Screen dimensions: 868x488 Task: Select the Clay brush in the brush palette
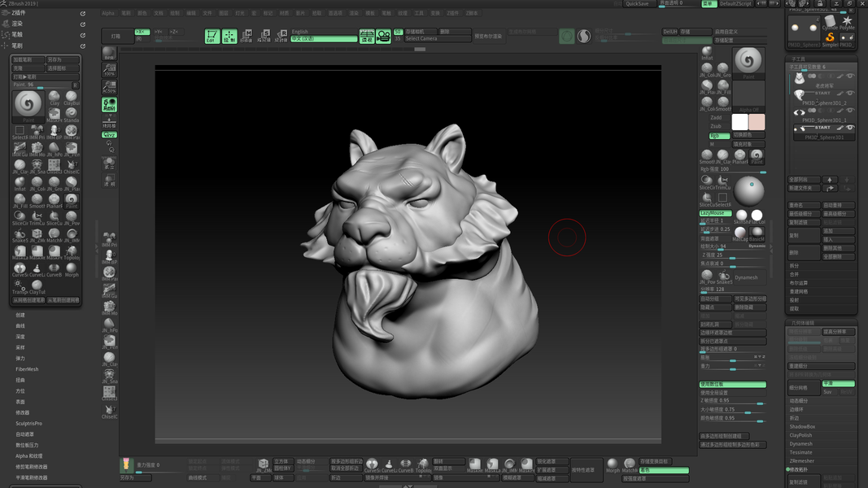pyautogui.click(x=55, y=98)
